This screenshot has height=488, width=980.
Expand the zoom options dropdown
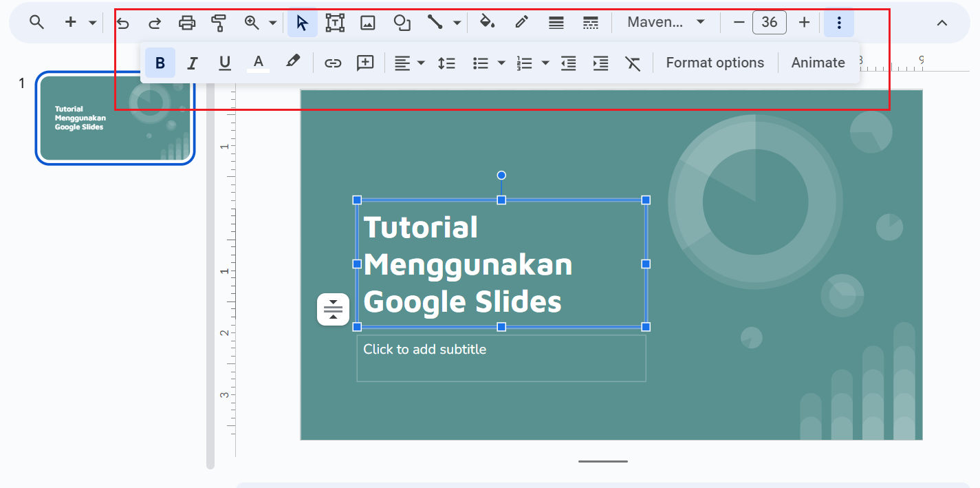pos(272,22)
